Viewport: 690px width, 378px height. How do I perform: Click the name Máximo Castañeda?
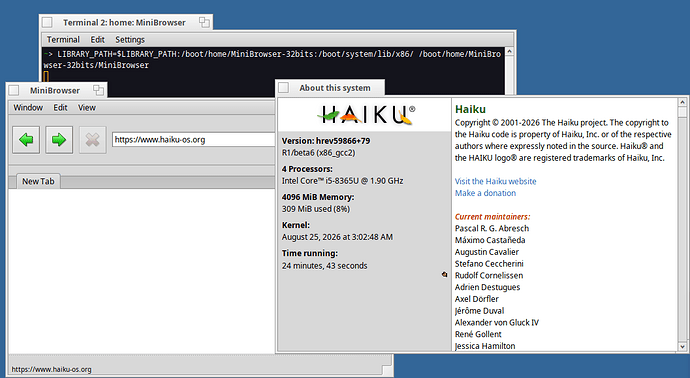pyautogui.click(x=490, y=240)
